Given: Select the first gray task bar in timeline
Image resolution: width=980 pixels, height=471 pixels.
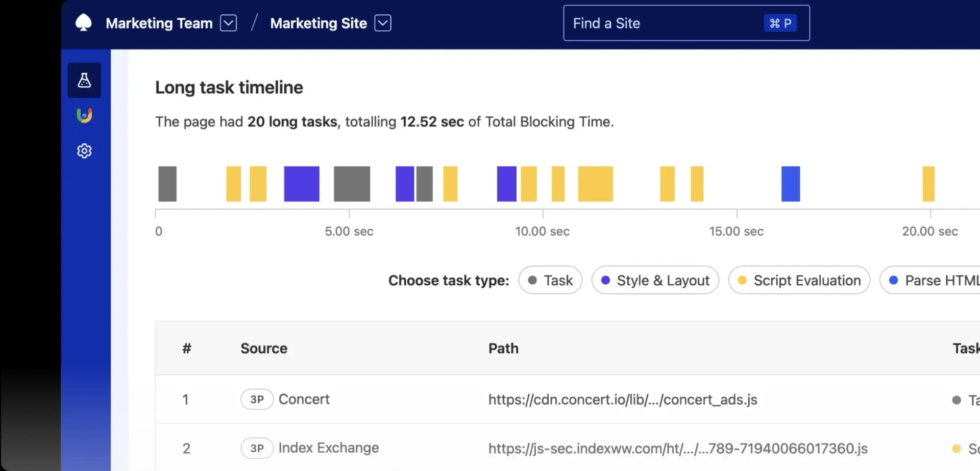Looking at the screenshot, I should click(x=167, y=184).
